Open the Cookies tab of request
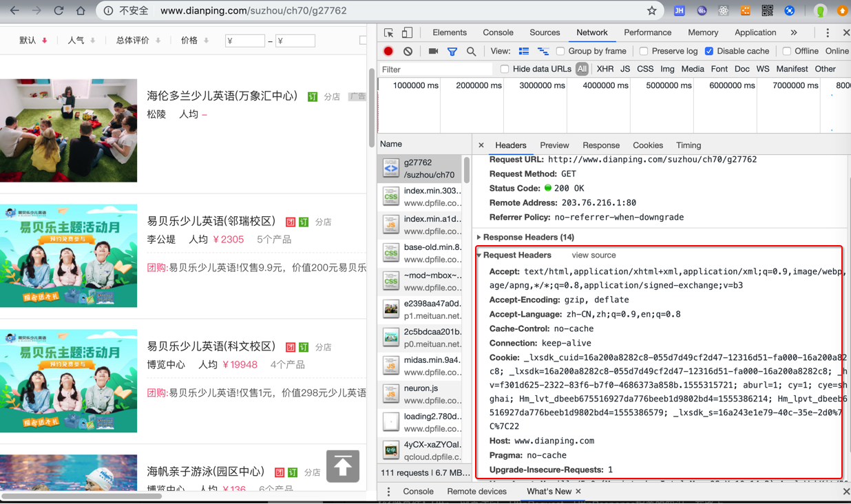Screen dimensions: 851x504 point(648,145)
